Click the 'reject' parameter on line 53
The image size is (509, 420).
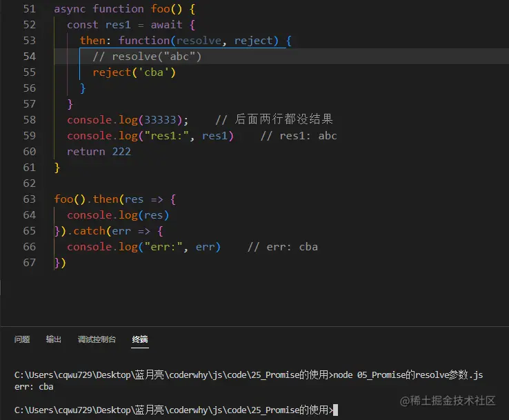pos(254,41)
